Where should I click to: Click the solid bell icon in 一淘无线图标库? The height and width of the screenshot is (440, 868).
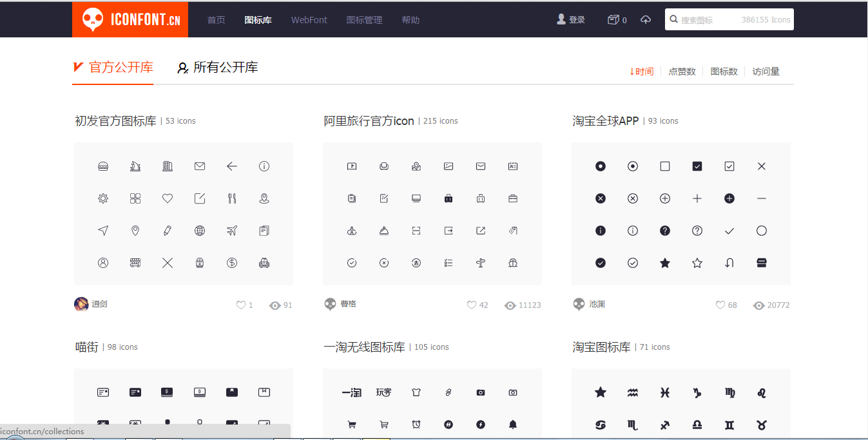(x=513, y=425)
